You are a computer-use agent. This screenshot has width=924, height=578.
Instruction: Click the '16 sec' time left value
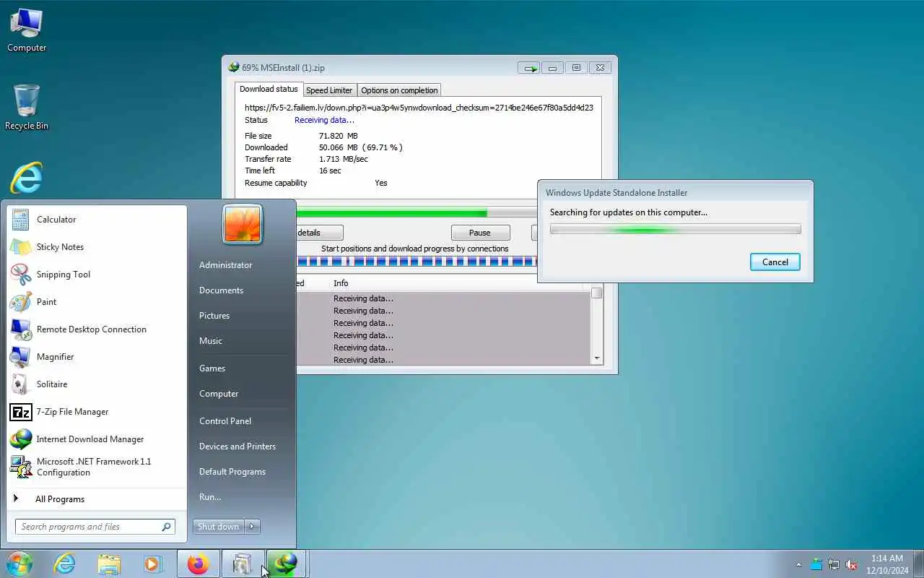pos(330,171)
